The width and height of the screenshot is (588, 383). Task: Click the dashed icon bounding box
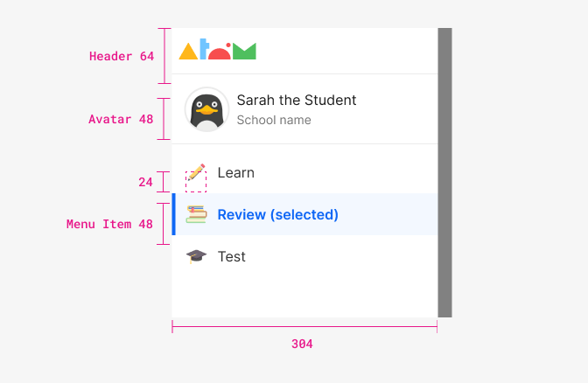(x=196, y=182)
